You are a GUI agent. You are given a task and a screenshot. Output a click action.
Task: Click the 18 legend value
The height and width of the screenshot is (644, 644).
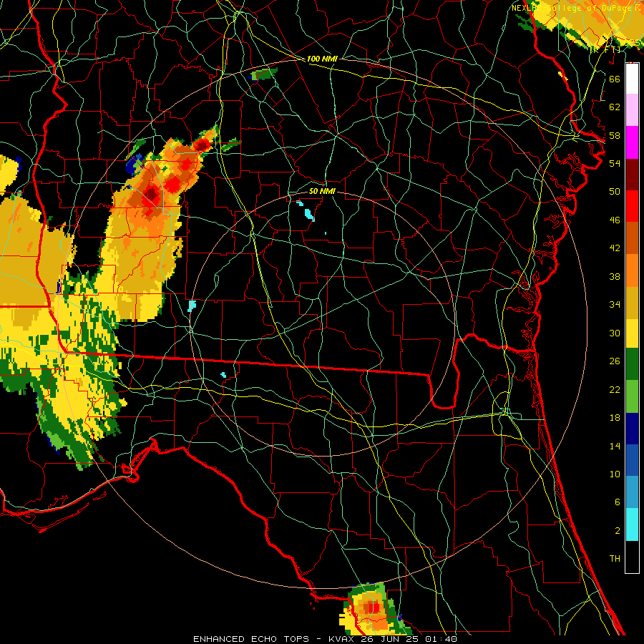[615, 418]
